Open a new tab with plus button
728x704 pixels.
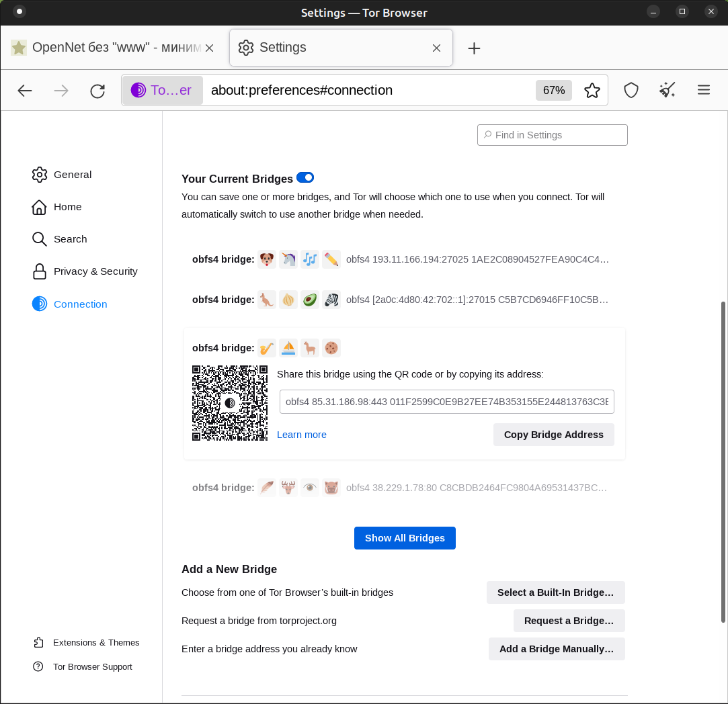point(474,48)
